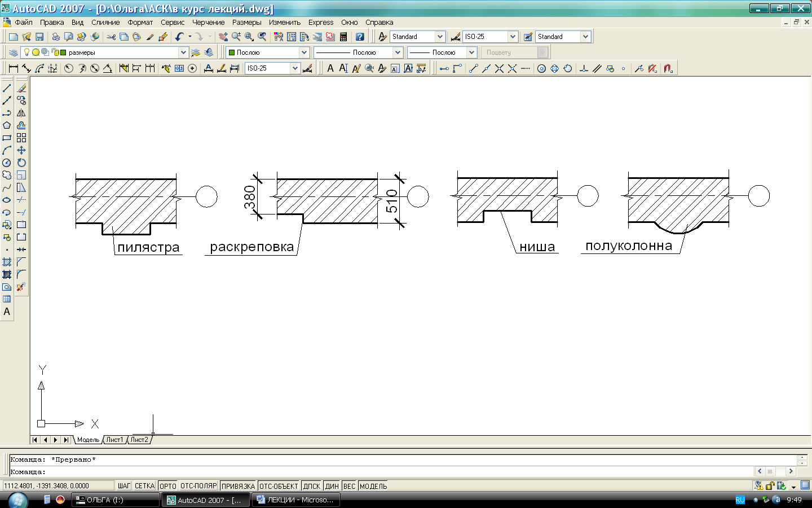Screen dimensions: 812x508
Task: Click the Hatch tool icon
Action: coord(7,262)
